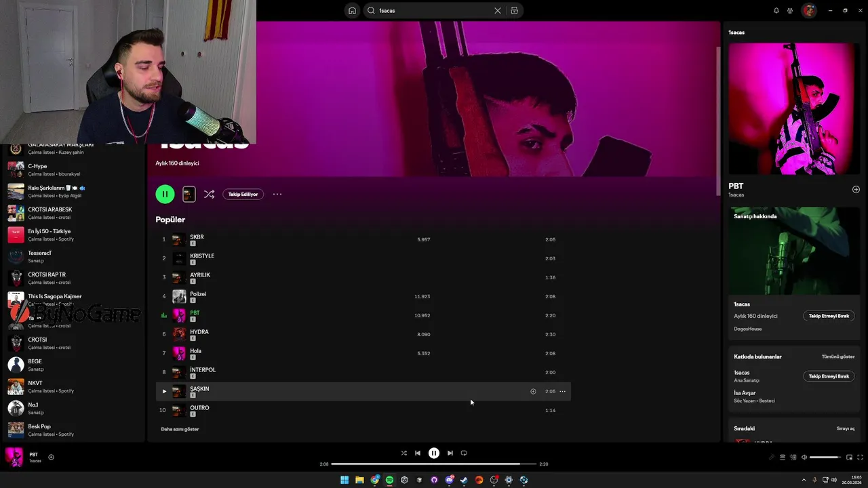This screenshot has height=488, width=868.
Task: Open the album preview thumbnail beside green pause
Action: [x=189, y=194]
